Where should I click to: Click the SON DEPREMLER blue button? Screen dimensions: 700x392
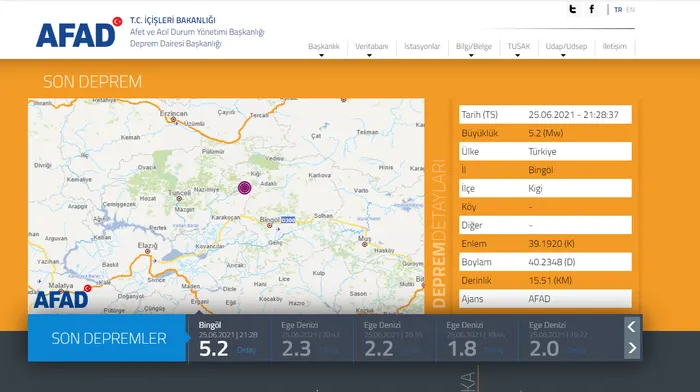point(107,338)
